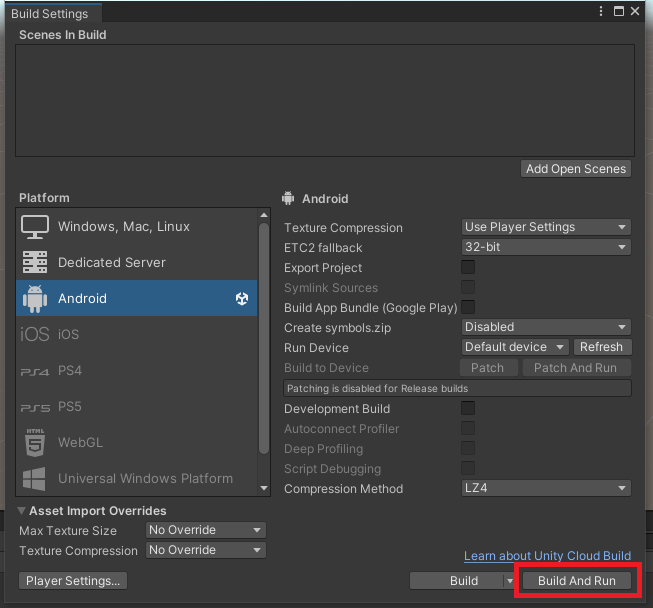
Task: Open the ETC2 fallback 32-bit dropdown
Action: (x=546, y=247)
